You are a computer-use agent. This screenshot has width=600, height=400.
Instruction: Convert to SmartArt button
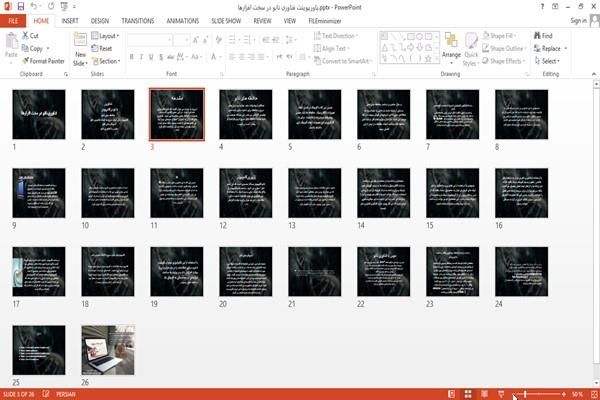point(343,61)
